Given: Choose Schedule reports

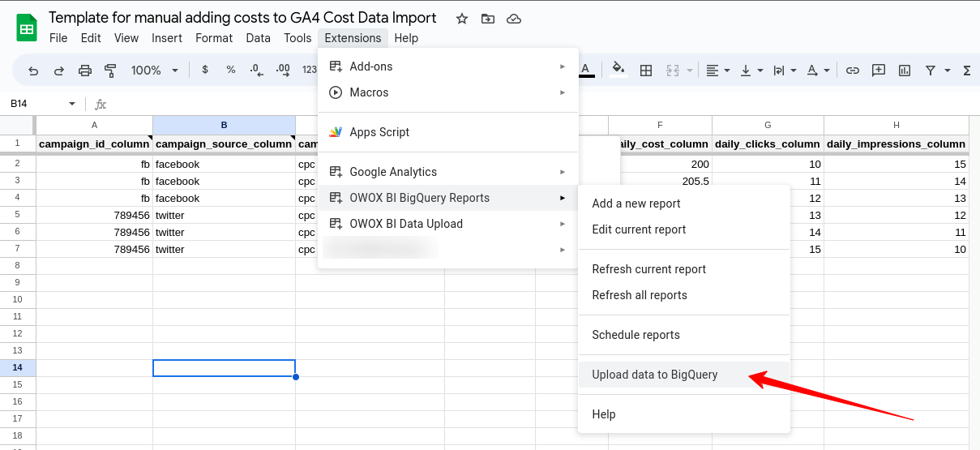Looking at the screenshot, I should point(683,335).
